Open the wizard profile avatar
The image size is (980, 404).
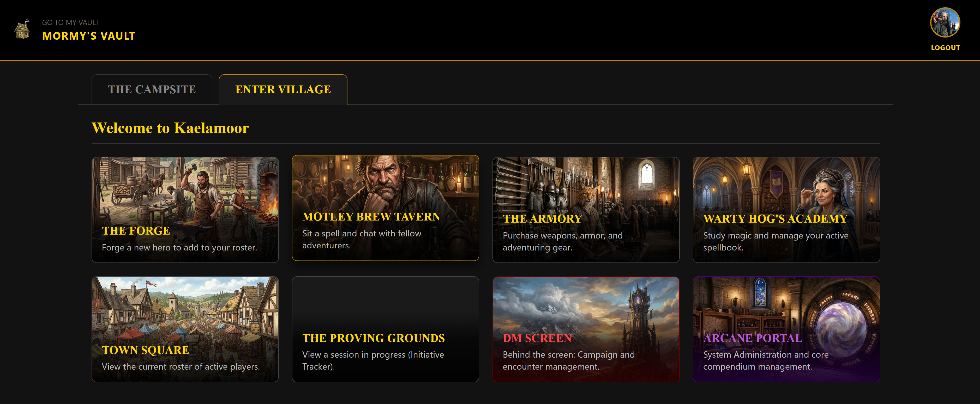point(945,22)
